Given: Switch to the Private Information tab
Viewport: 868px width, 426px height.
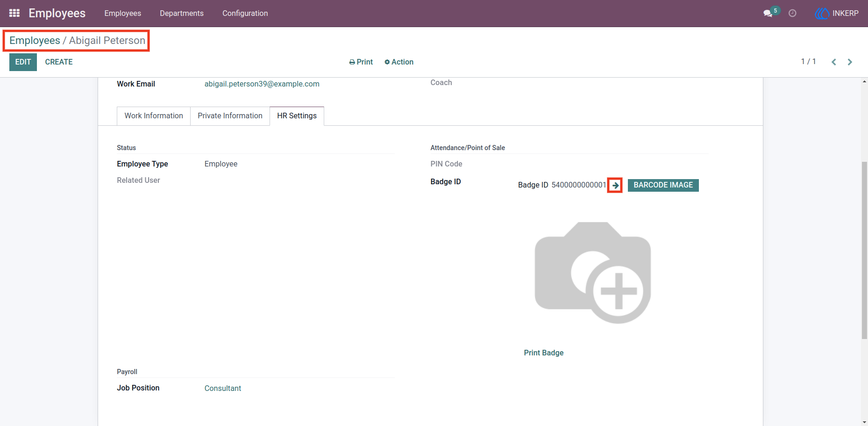Looking at the screenshot, I should (230, 116).
